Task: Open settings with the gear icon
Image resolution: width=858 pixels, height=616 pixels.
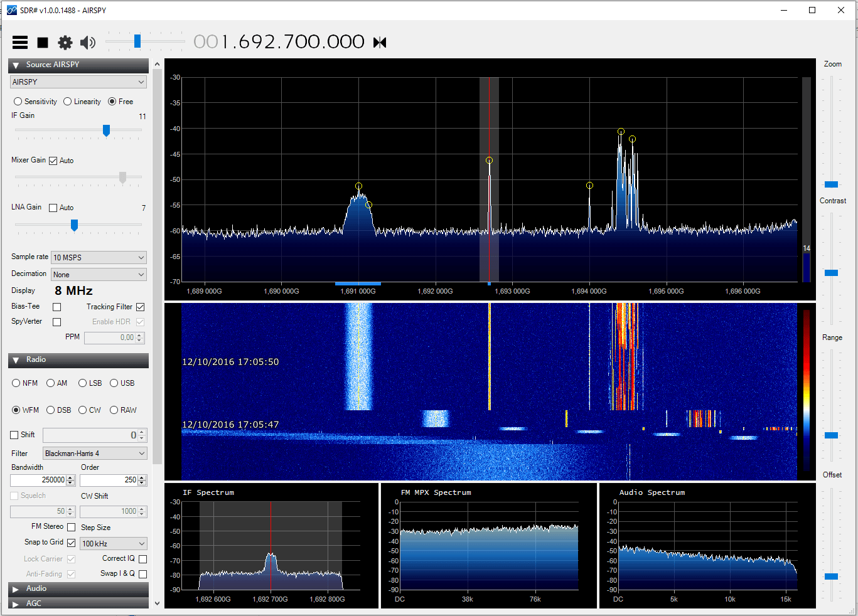Action: (x=65, y=42)
